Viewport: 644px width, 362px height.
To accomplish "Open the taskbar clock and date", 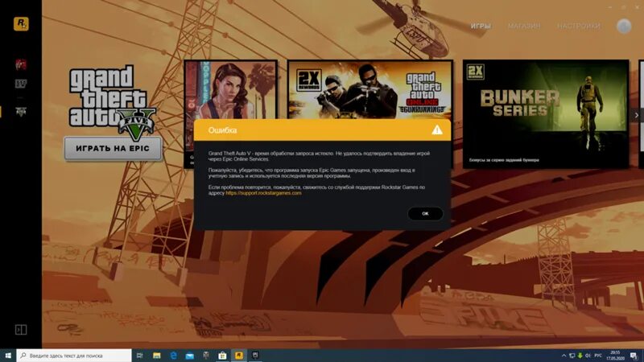I will point(615,356).
